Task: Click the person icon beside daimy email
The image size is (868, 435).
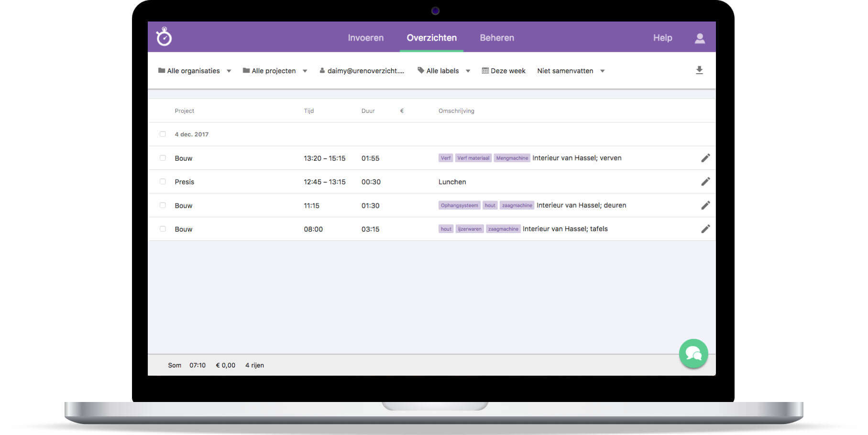Action: (322, 71)
